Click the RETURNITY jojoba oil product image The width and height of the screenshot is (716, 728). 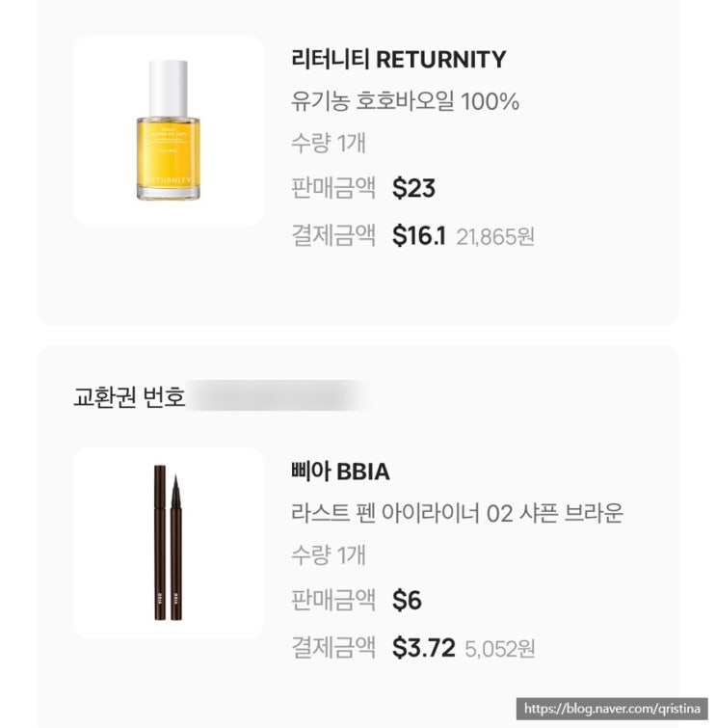(169, 130)
